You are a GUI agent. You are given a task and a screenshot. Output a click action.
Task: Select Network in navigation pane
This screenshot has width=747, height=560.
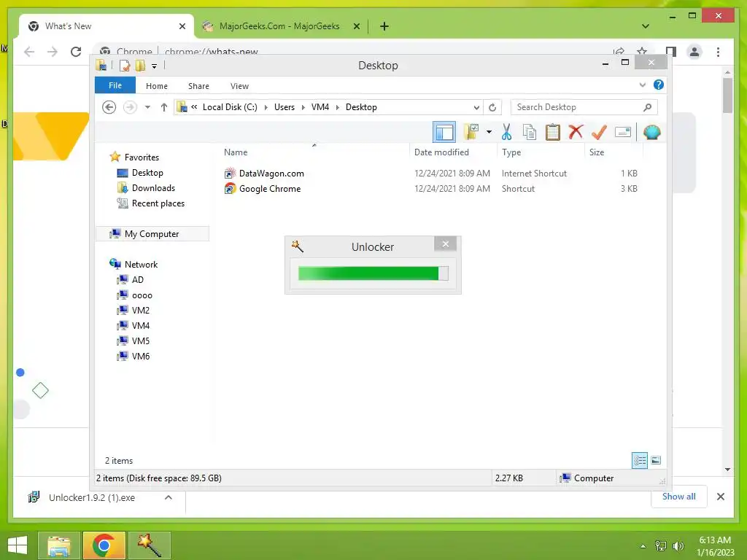[141, 264]
